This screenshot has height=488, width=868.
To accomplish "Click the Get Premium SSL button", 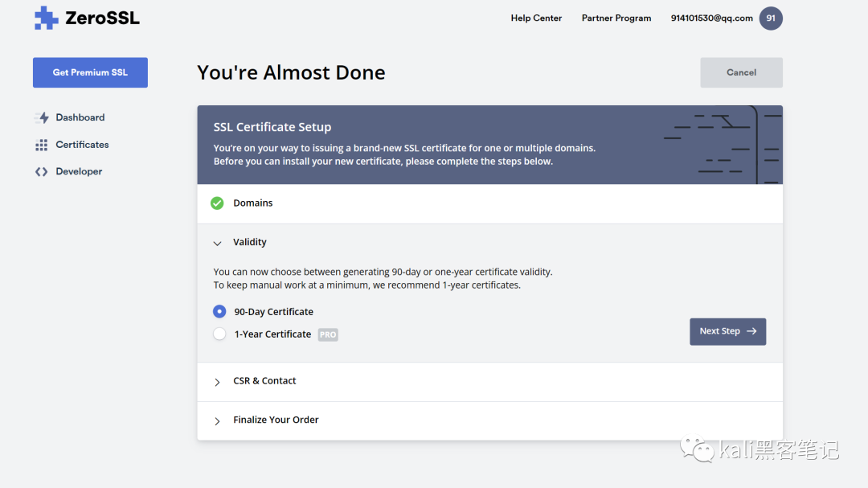I will point(90,72).
